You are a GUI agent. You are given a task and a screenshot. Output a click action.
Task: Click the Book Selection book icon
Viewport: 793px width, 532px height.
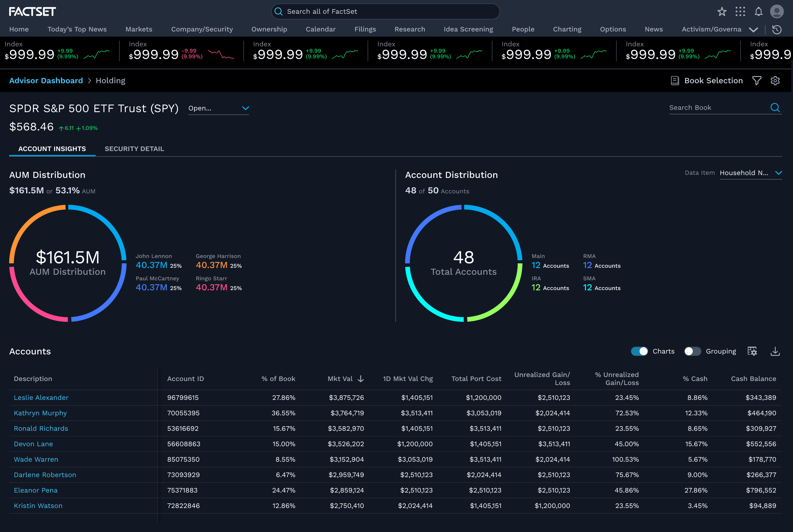coord(675,81)
